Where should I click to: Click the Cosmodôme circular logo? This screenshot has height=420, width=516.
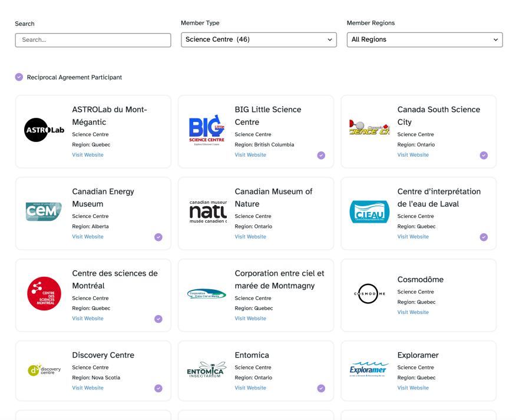click(x=369, y=293)
